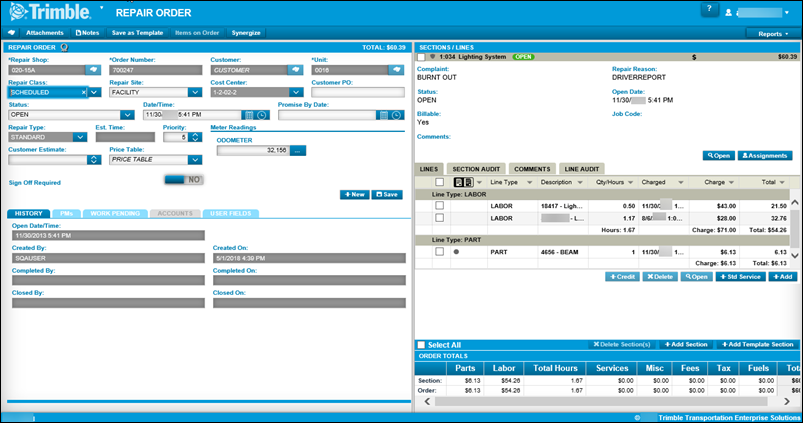Viewport: 803px width, 423px height.
Task: Click the Promise By Date clock icon
Action: (x=396, y=115)
